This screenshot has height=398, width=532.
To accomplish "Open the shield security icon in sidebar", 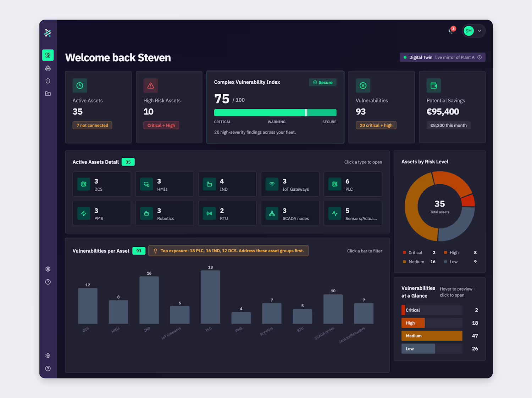I will [x=48, y=81].
